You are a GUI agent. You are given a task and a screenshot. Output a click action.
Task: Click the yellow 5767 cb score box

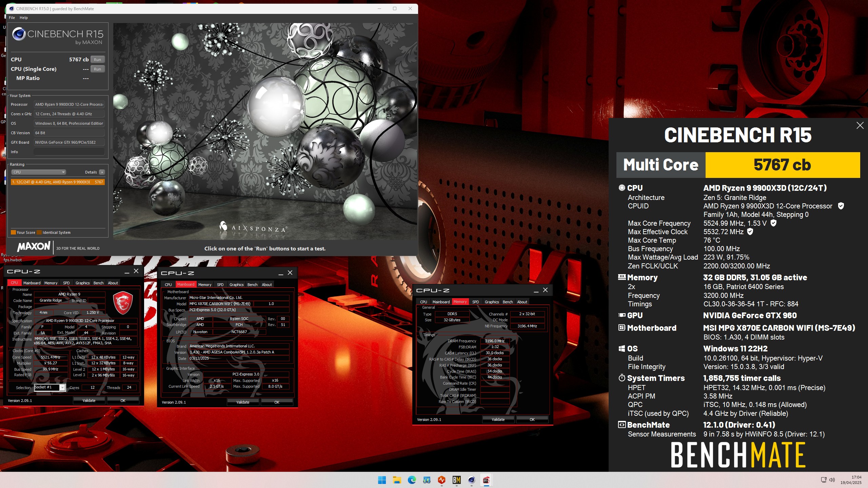(783, 165)
